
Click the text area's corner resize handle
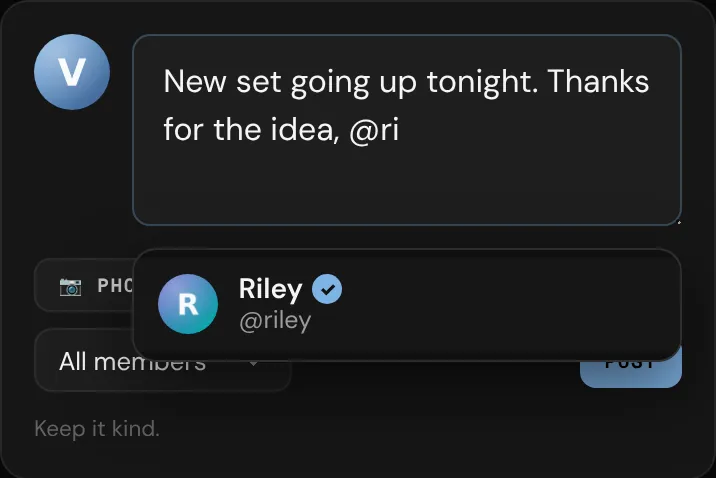(679, 222)
